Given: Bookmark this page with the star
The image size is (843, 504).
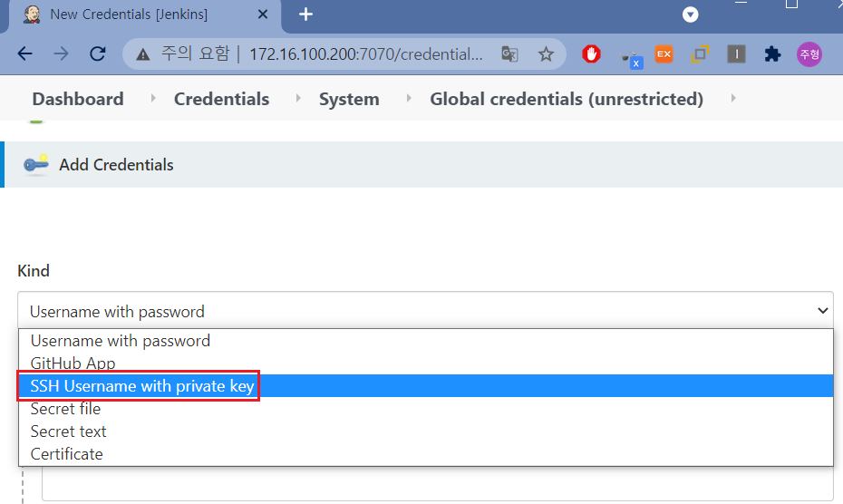Looking at the screenshot, I should pyautogui.click(x=546, y=54).
